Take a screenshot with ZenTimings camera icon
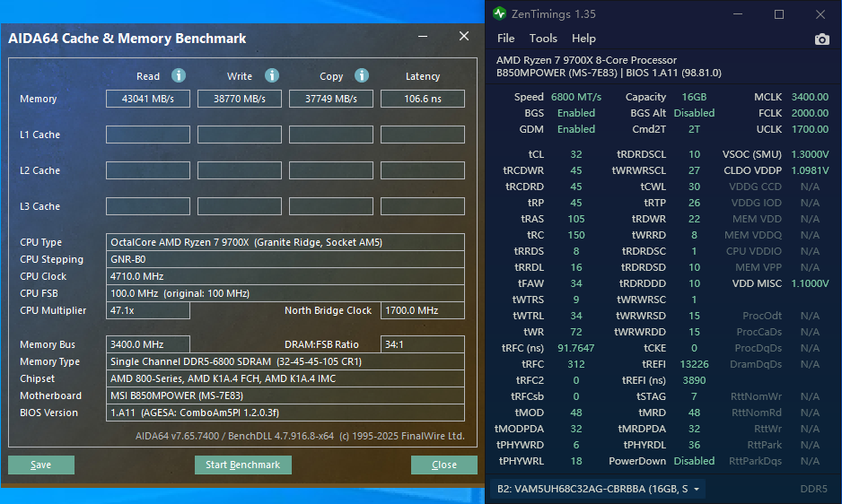The width and height of the screenshot is (842, 504). pyautogui.click(x=821, y=39)
